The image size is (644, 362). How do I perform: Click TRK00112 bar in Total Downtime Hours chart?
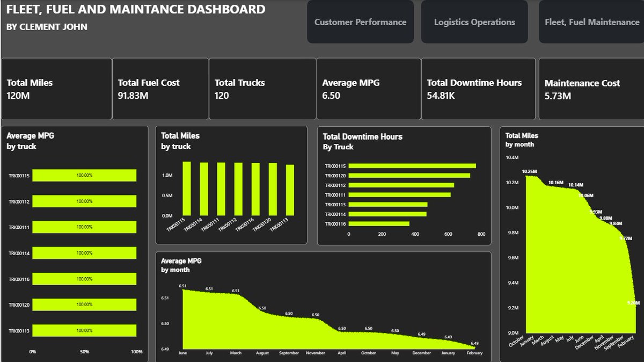(x=401, y=185)
